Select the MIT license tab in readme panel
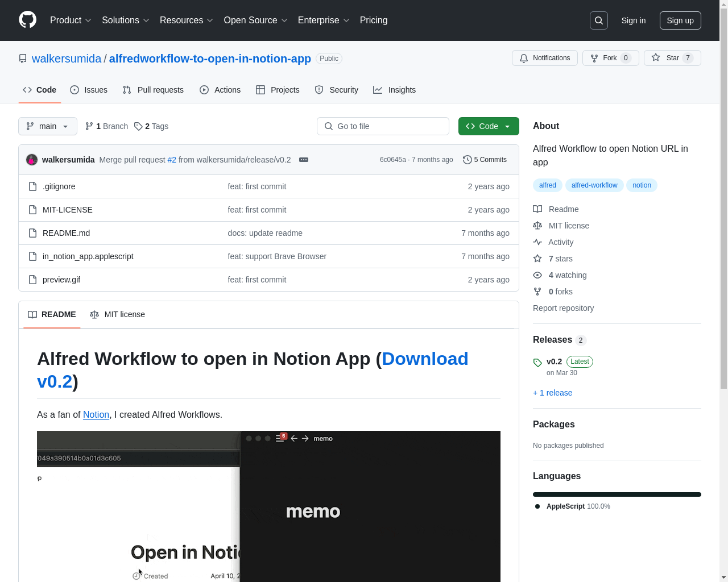This screenshot has width=728, height=582. tap(117, 314)
